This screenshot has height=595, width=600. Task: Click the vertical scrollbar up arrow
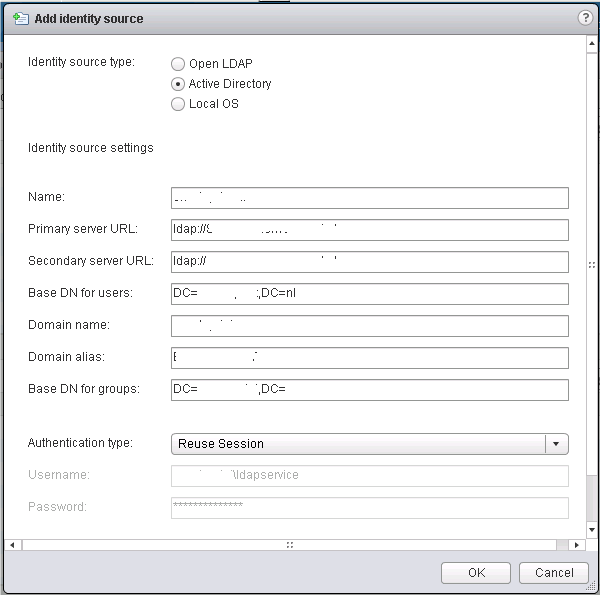point(592,44)
